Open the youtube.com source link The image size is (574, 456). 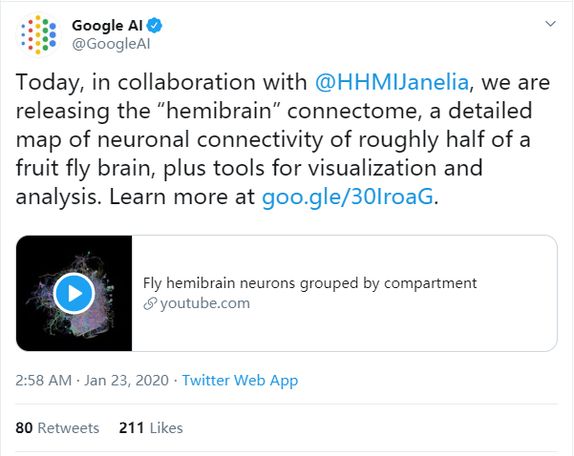click(205, 303)
